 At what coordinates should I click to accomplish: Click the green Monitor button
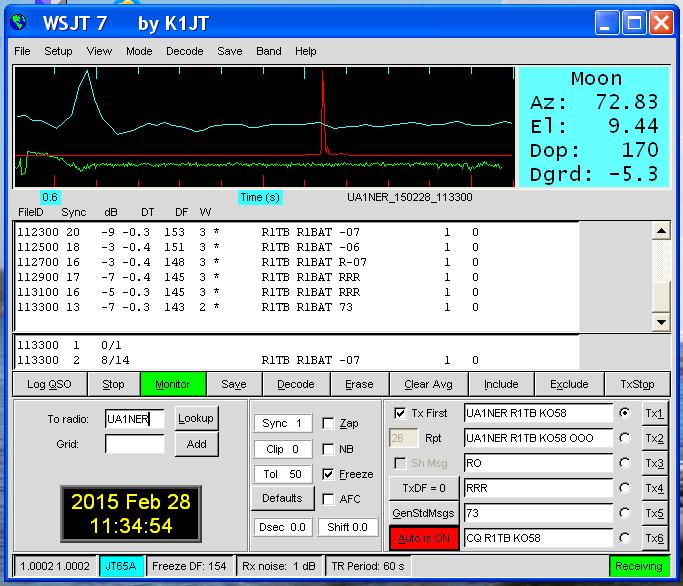tap(172, 384)
